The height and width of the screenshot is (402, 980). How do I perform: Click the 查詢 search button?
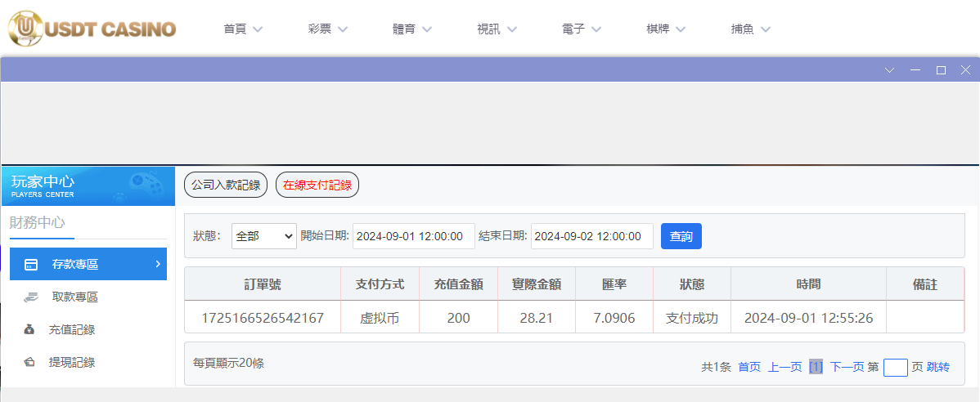pos(681,236)
